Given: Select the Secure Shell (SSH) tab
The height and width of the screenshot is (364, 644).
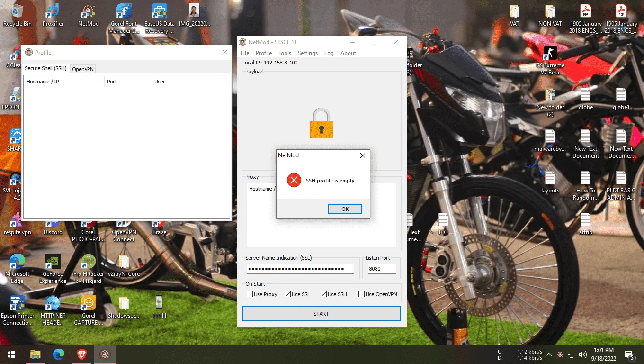Looking at the screenshot, I should click(46, 68).
